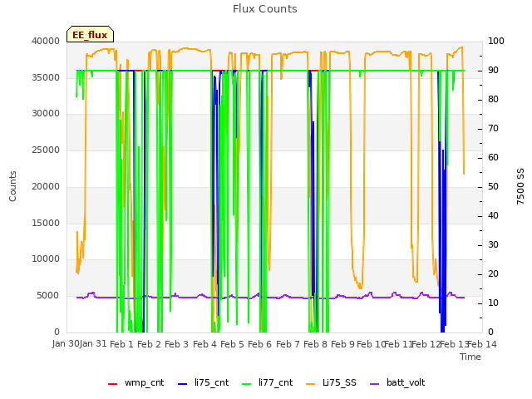The image size is (532, 399).
Task: Toggle wmp_cnt series in legend
Action: 135,382
